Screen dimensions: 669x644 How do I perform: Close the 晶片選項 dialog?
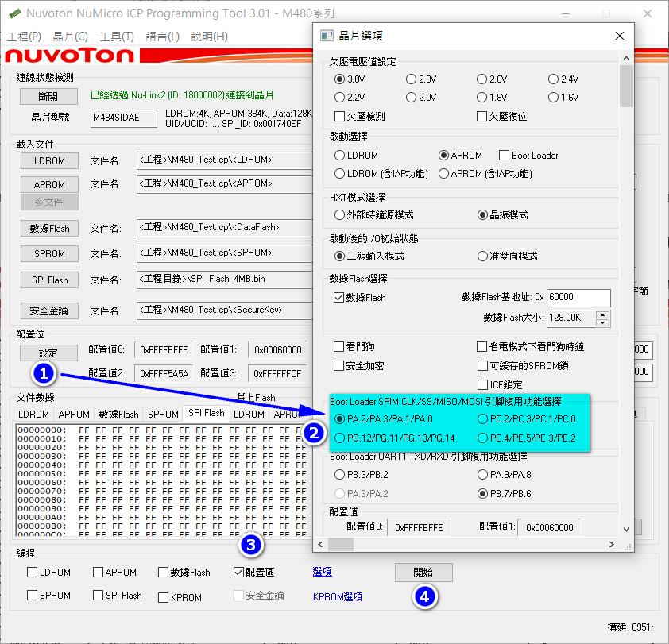620,36
